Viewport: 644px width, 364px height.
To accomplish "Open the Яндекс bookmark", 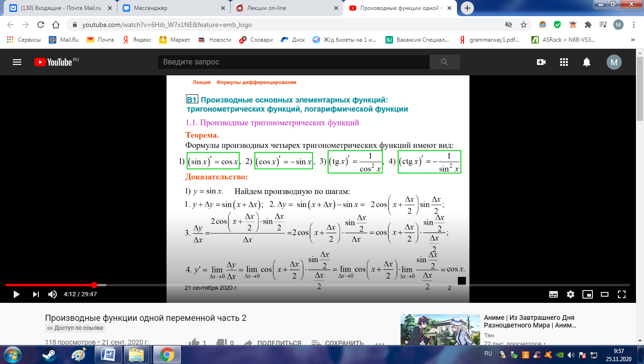I will [137, 40].
